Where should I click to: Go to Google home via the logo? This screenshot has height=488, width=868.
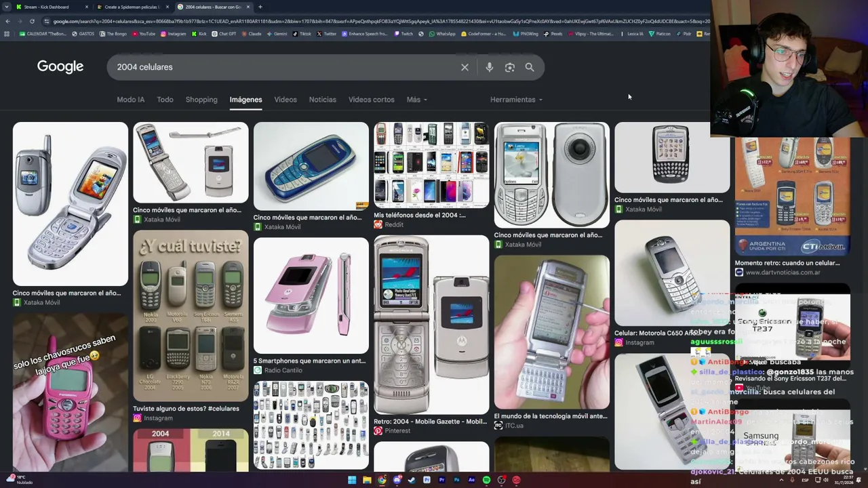click(x=60, y=66)
